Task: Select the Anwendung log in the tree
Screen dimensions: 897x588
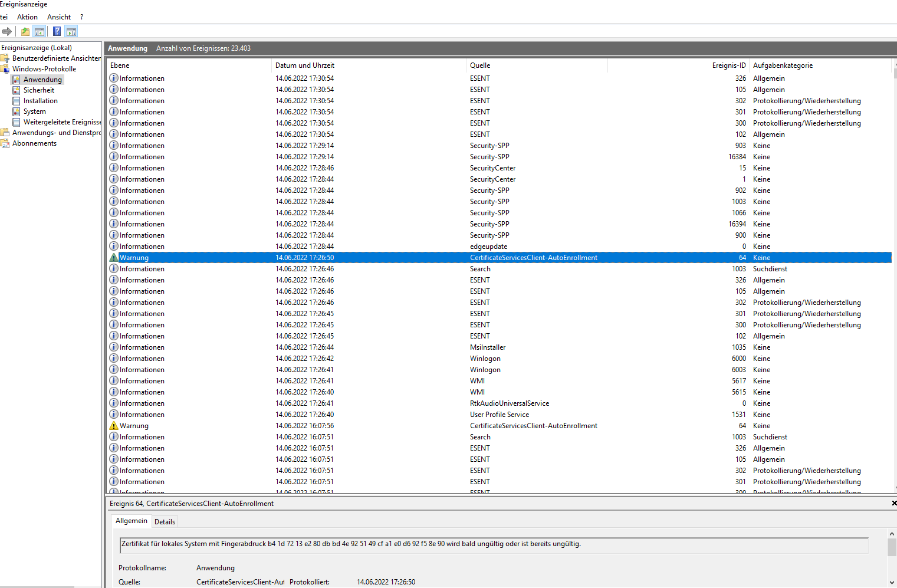Action: 42,80
